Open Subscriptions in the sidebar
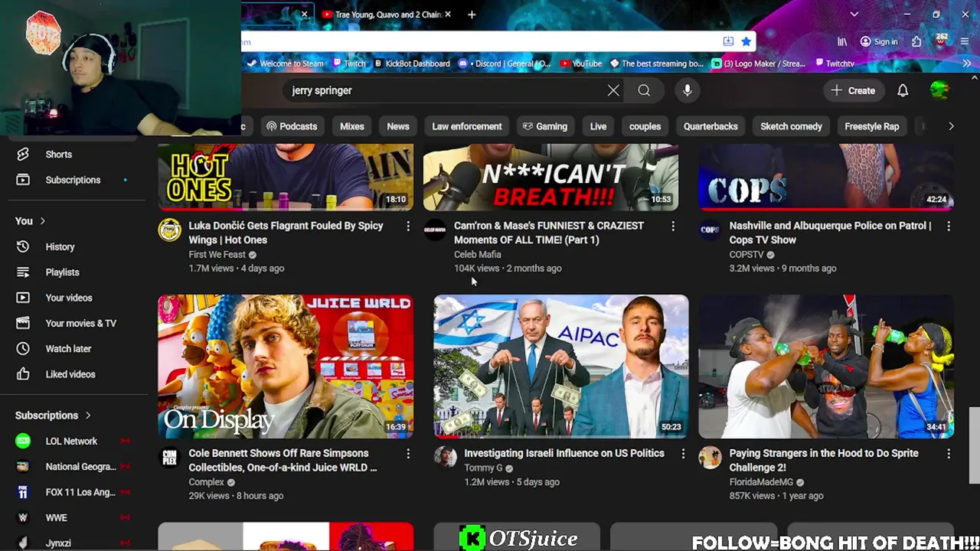980x551 pixels. pos(73,180)
